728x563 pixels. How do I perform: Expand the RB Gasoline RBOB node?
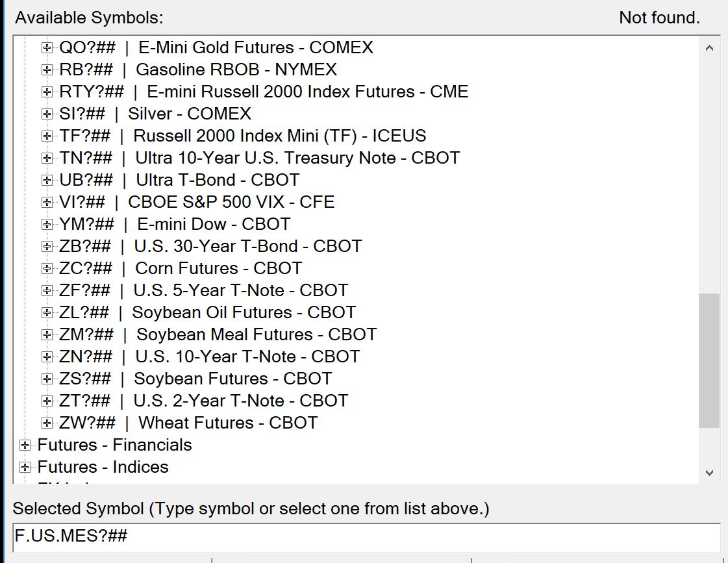point(47,70)
